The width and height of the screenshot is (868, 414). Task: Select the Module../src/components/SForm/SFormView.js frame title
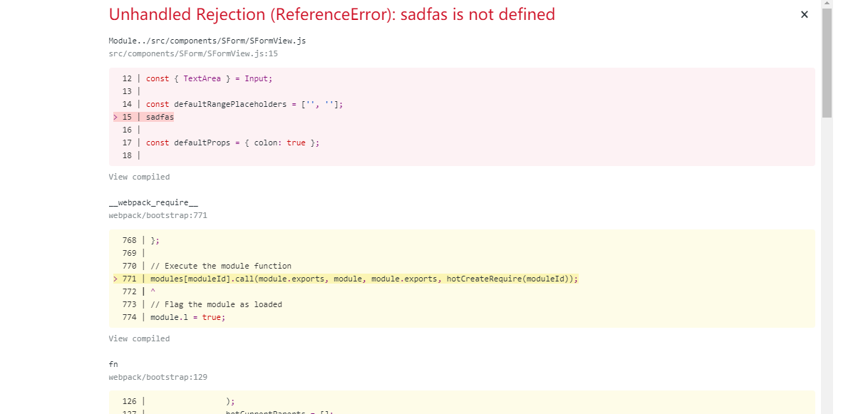click(x=206, y=41)
